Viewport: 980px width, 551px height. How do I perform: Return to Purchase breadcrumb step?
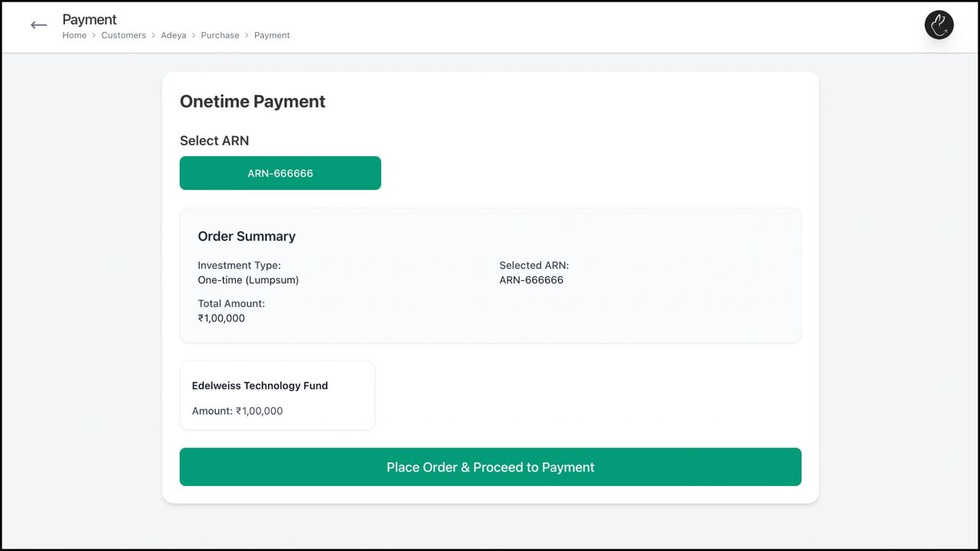pyautogui.click(x=220, y=35)
